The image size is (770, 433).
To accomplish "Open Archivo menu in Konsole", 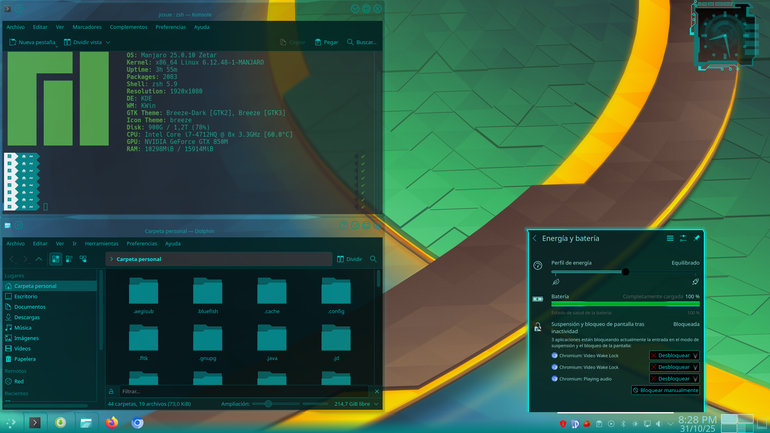I will [15, 27].
